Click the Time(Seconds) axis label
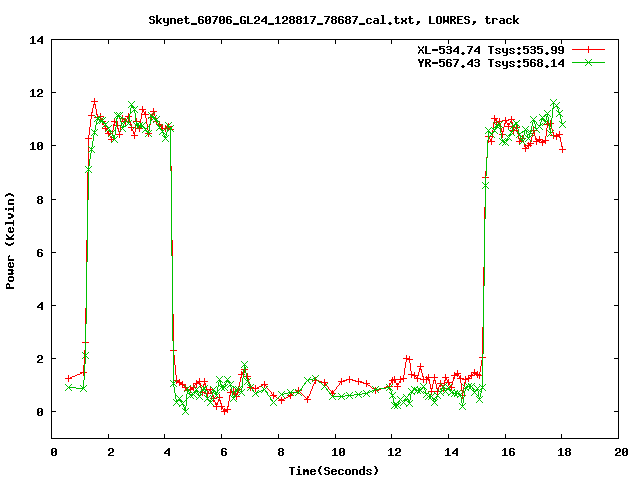The width and height of the screenshot is (640, 480). pos(334,471)
